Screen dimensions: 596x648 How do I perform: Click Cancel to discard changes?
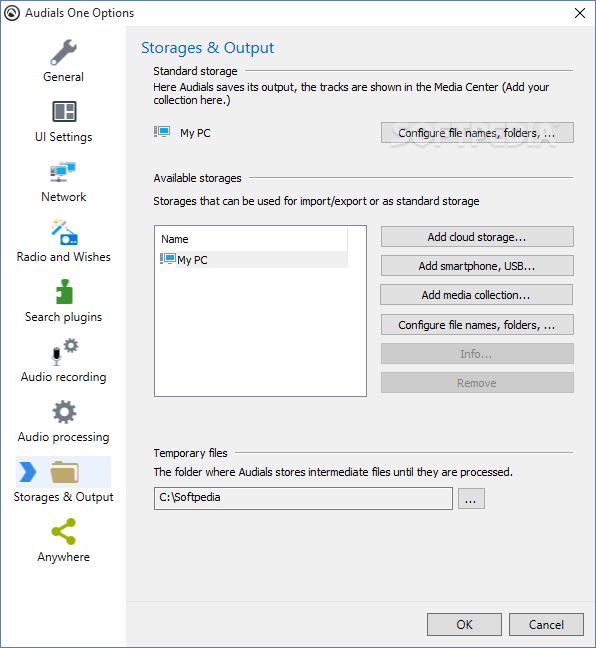(x=546, y=624)
